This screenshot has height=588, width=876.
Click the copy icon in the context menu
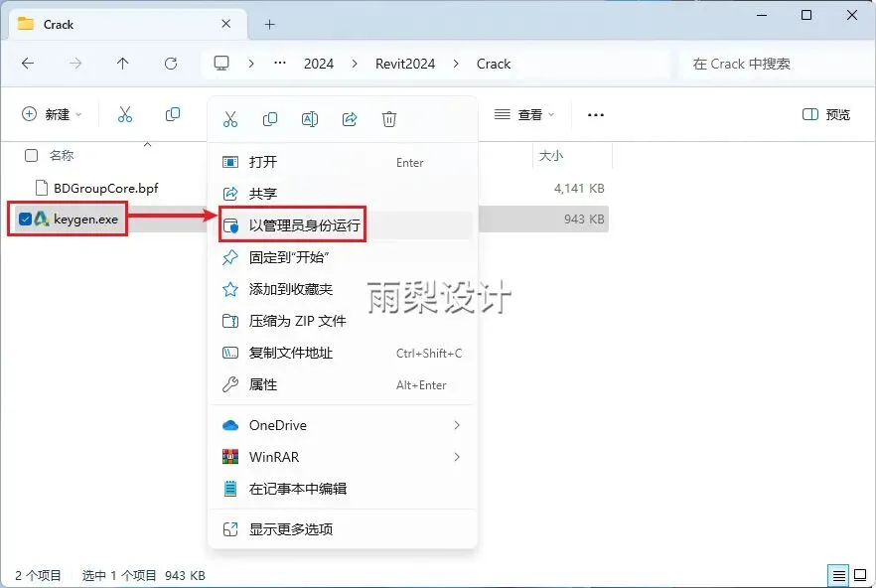pyautogui.click(x=270, y=119)
